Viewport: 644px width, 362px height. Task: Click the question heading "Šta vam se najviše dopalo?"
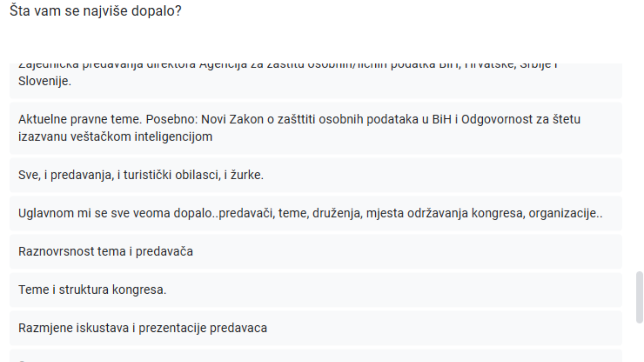[96, 11]
